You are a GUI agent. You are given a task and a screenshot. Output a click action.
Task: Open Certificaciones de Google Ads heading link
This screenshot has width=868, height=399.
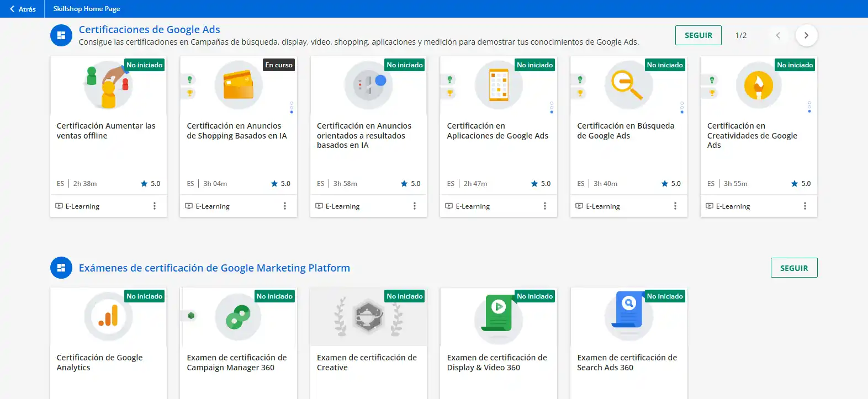(149, 30)
